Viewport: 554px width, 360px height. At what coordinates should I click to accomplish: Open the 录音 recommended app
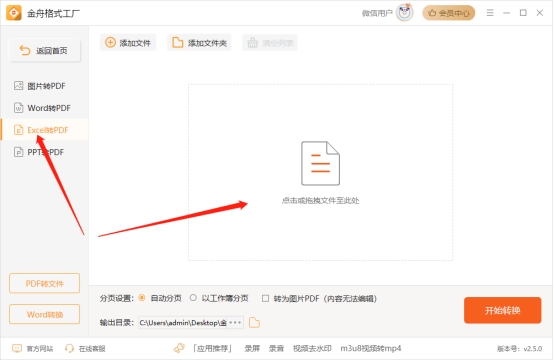coord(276,348)
